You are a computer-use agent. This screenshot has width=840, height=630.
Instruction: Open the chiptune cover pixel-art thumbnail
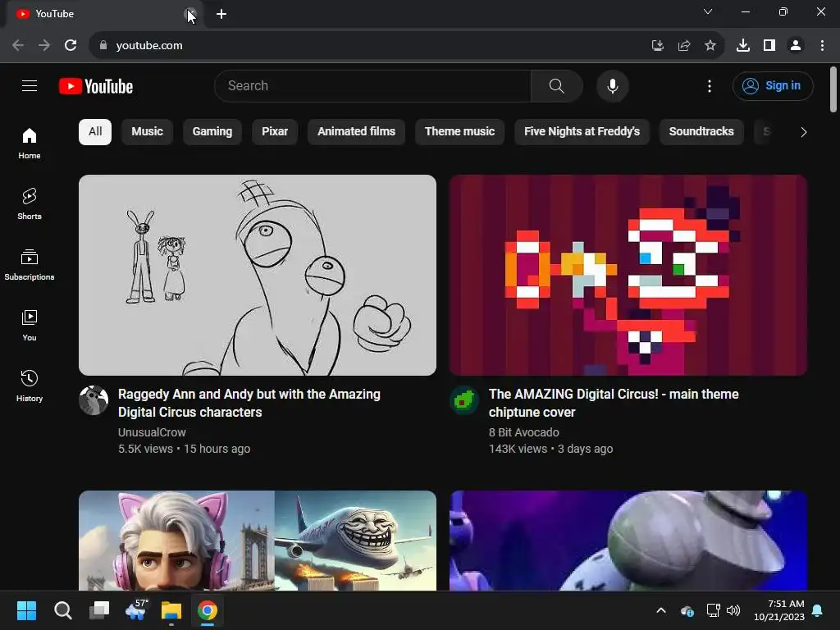628,275
